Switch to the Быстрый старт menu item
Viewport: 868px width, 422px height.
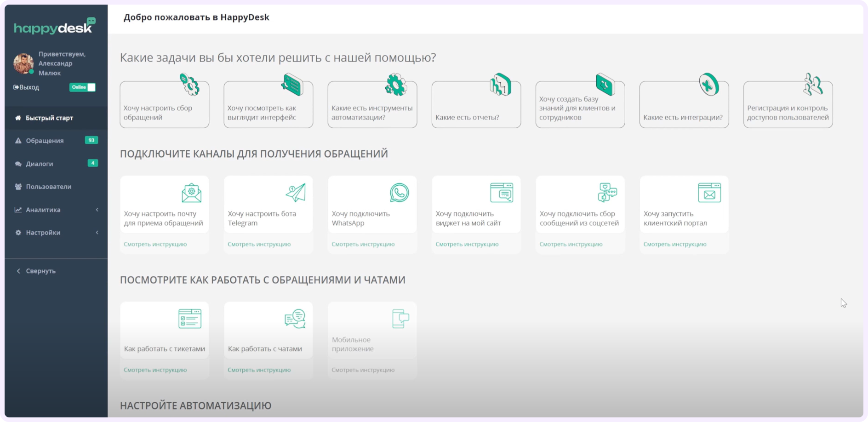tap(49, 118)
